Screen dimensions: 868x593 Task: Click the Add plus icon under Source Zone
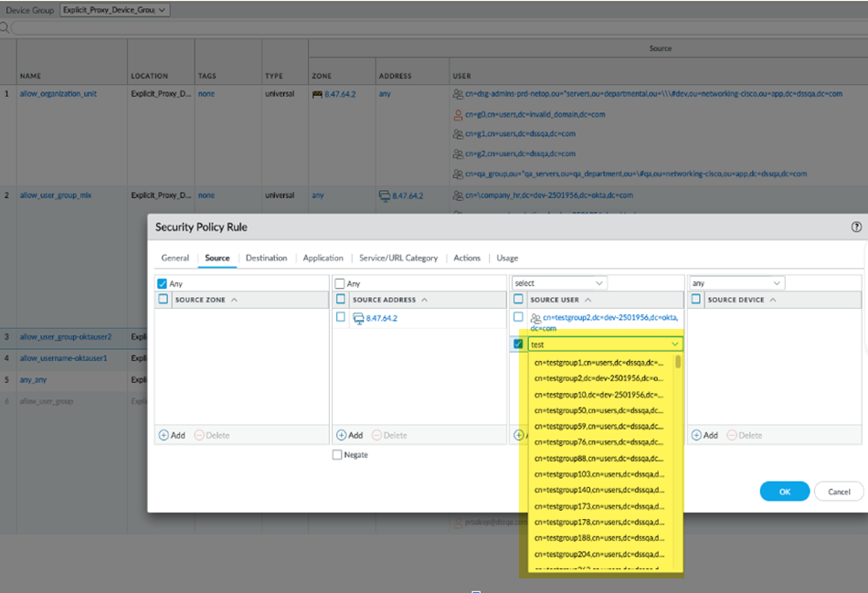(x=164, y=435)
